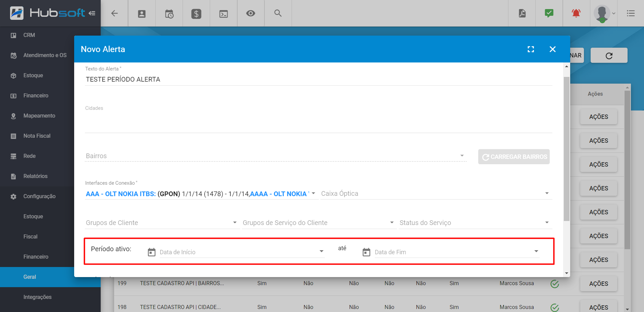Image resolution: width=644 pixels, height=312 pixels.
Task: Click the dollar sign financial icon
Action: point(196,13)
